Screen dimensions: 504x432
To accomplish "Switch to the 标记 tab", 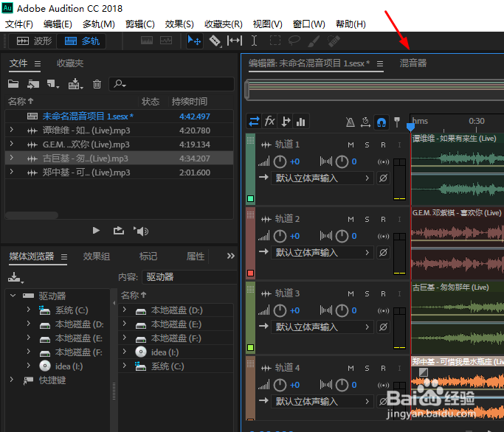I will click(x=148, y=257).
